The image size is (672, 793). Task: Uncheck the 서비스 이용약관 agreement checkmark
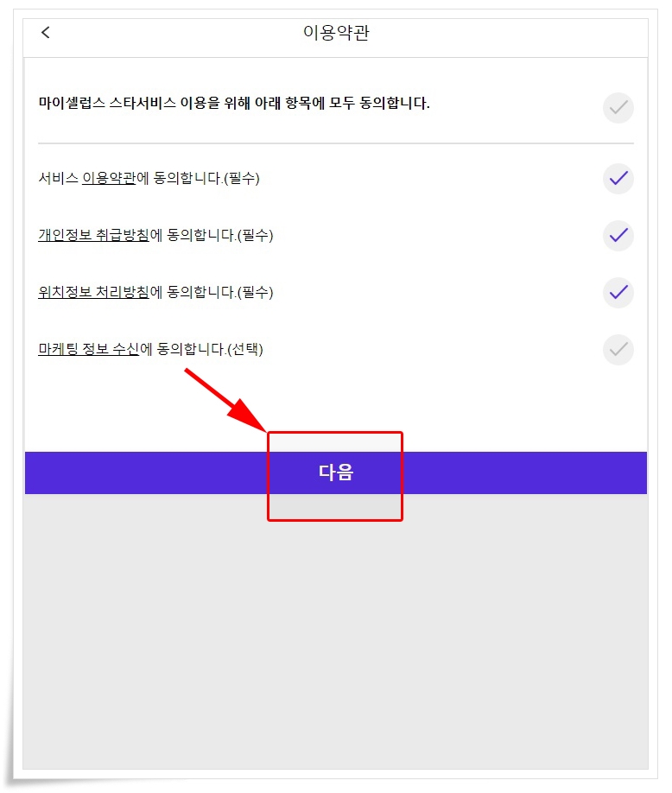pyautogui.click(x=618, y=179)
